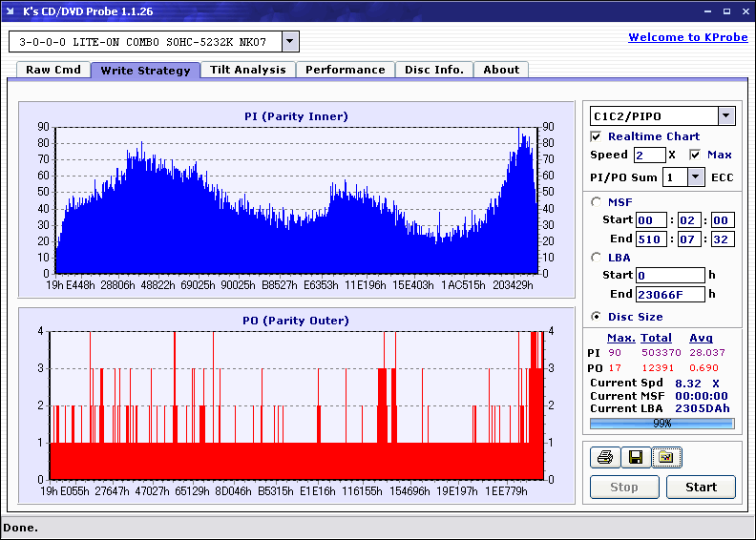Select the MSF radio button
756x540 pixels.
click(x=597, y=201)
